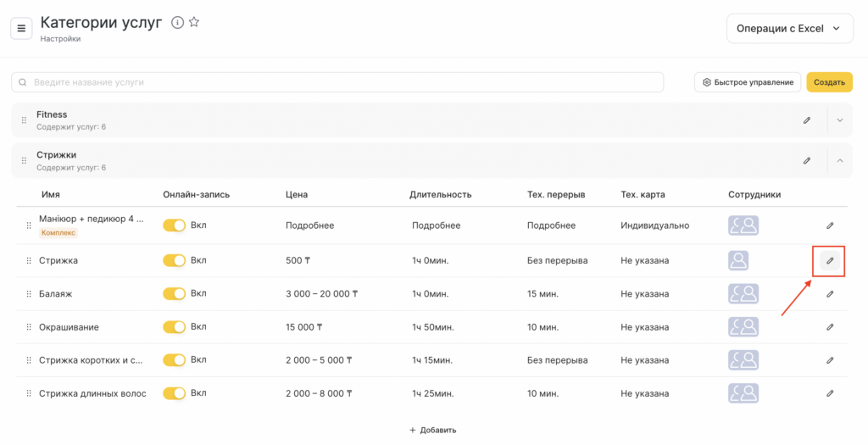The image size is (868, 445).
Task: Edit the Стрижки category with pencil icon
Action: [806, 160]
